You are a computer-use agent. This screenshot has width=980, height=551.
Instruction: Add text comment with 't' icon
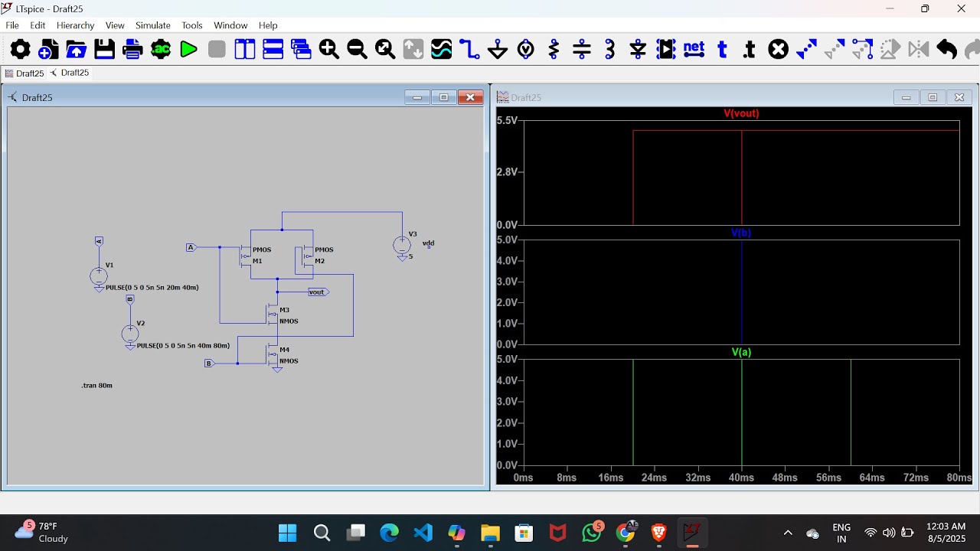point(722,50)
